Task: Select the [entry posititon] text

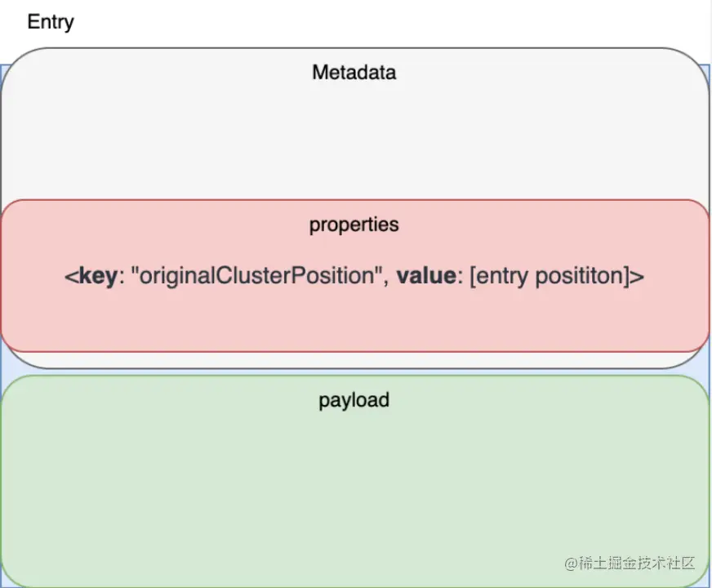Action: click(551, 276)
